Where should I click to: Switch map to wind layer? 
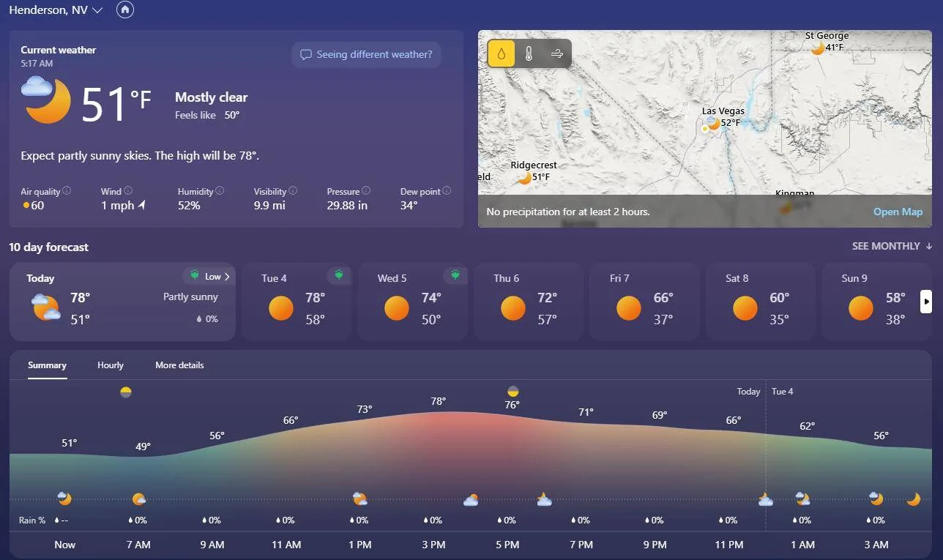point(556,53)
